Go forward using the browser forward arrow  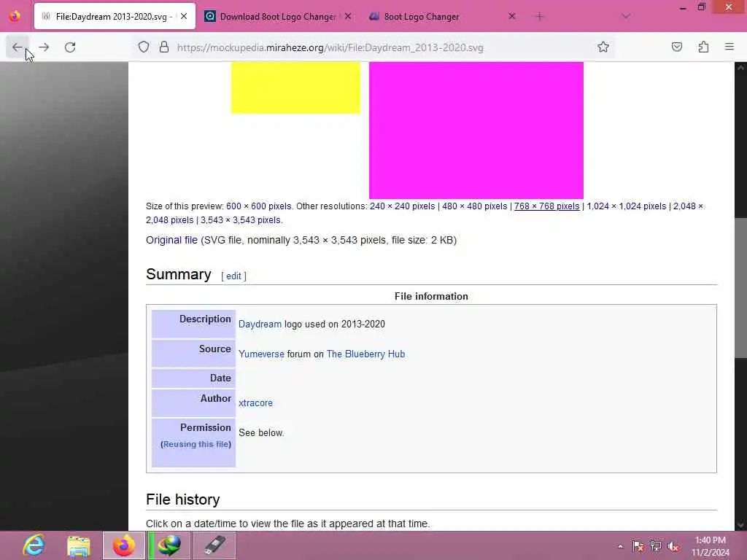click(44, 47)
